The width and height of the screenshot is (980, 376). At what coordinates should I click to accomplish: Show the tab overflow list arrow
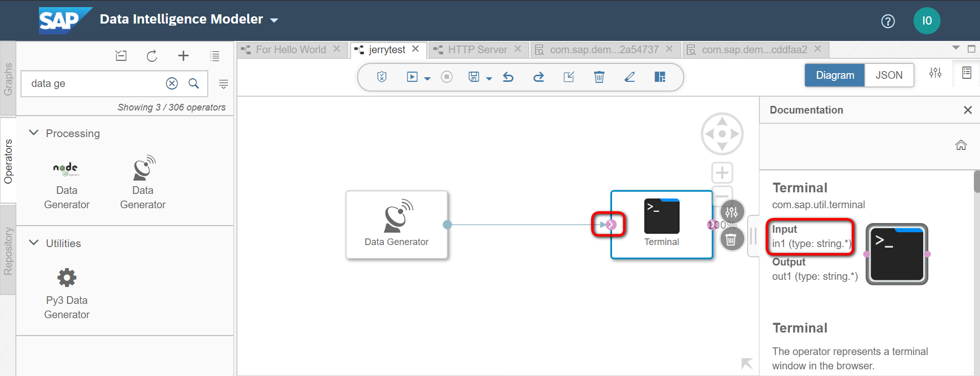coord(956,48)
